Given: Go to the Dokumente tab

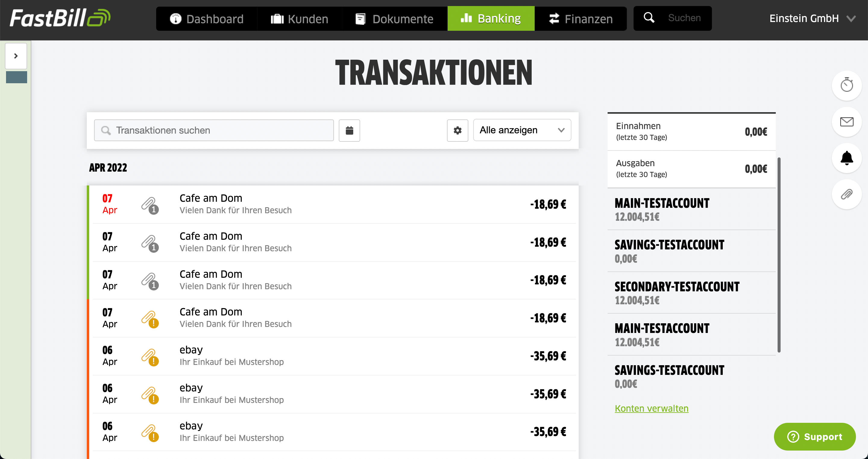Looking at the screenshot, I should point(395,19).
